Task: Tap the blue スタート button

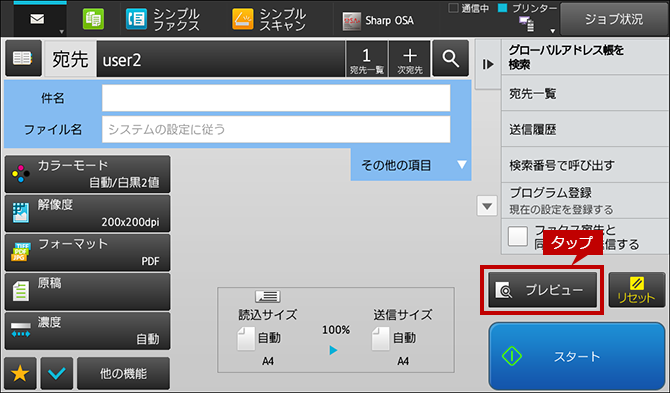Action: coord(577,356)
